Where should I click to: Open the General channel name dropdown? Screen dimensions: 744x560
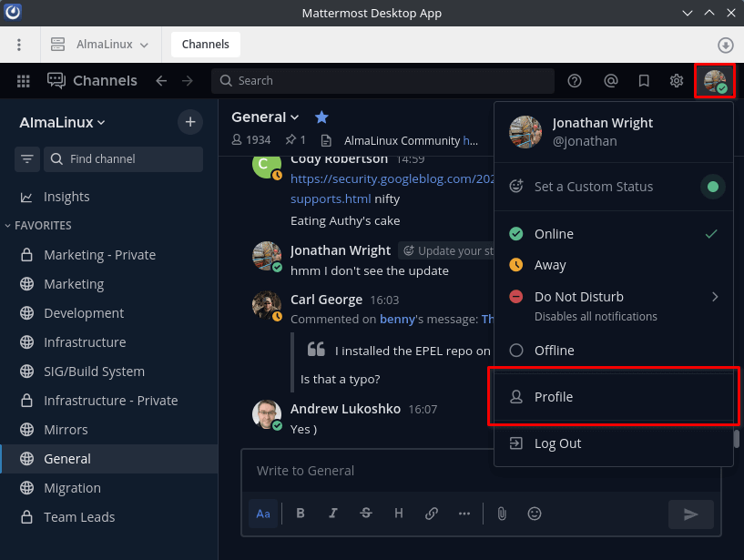[265, 117]
